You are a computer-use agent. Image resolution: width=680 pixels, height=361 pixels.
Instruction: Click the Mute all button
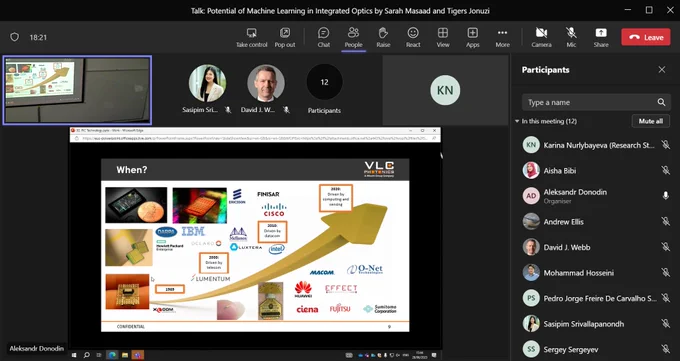click(x=651, y=121)
